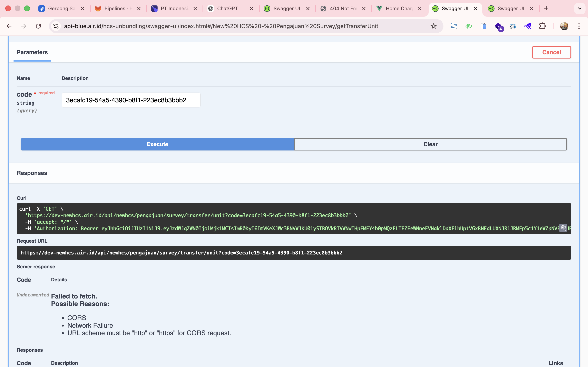Viewport: 588px width, 367px height.
Task: Click the Clear button
Action: [x=430, y=144]
